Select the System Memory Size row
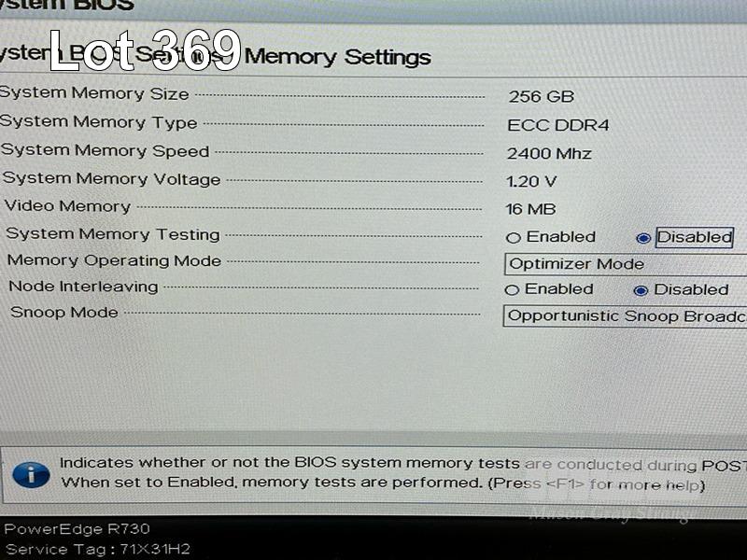 373,95
